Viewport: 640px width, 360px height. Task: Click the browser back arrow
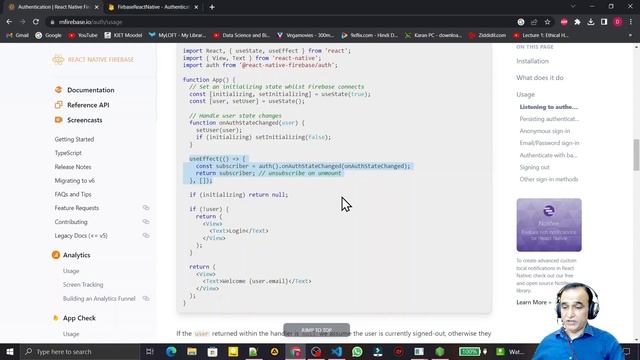pyautogui.click(x=9, y=22)
